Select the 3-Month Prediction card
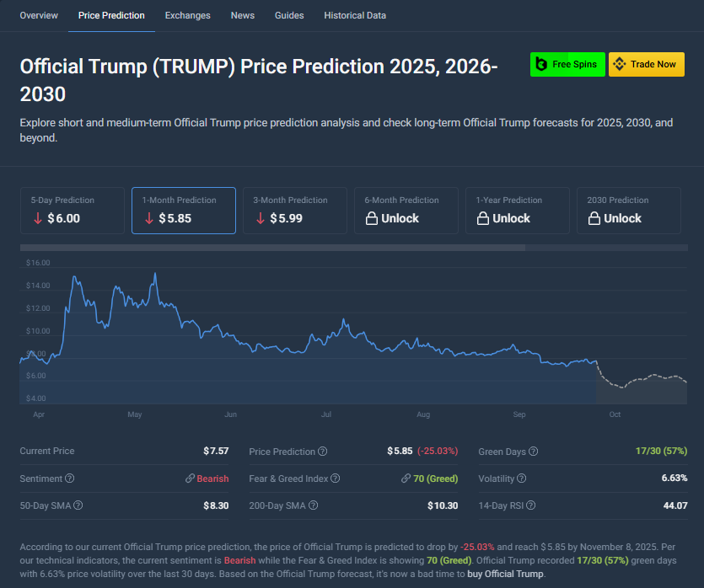 (x=294, y=211)
